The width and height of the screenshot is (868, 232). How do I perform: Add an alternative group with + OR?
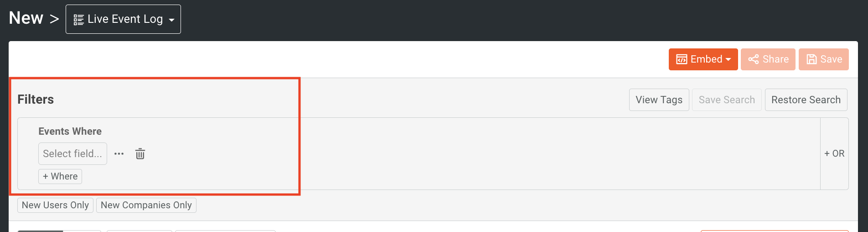[x=834, y=153]
